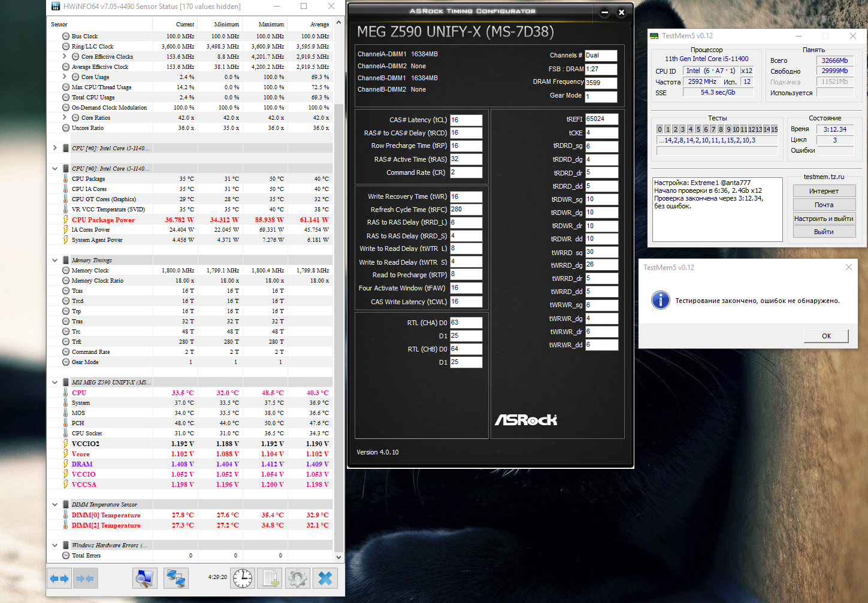Collapse the Windows Hardware Errors group
868x603 pixels.
tap(55, 546)
